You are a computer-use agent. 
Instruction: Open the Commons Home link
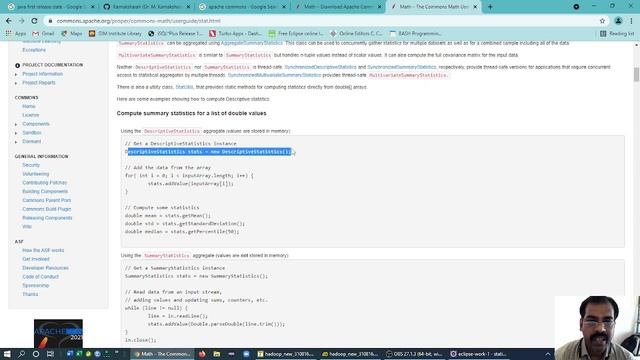tap(29, 107)
